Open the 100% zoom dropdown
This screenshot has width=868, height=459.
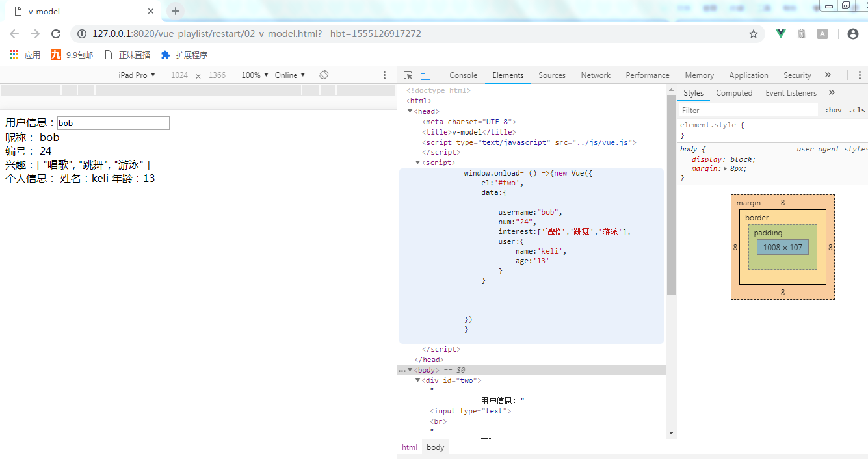(x=255, y=75)
